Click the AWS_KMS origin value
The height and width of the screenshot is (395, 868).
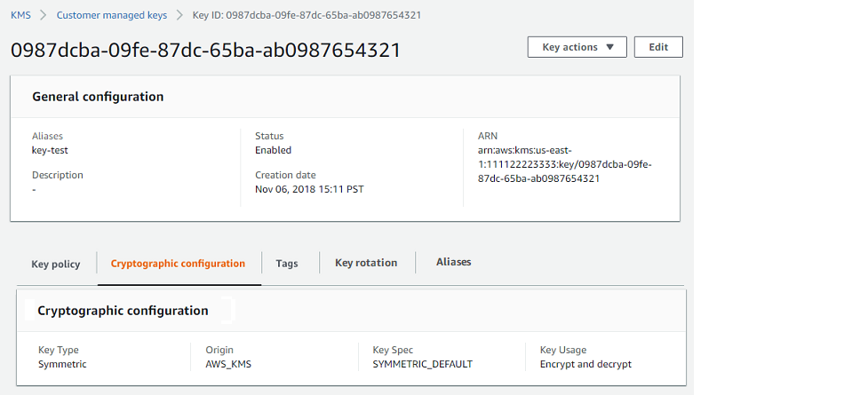click(229, 364)
